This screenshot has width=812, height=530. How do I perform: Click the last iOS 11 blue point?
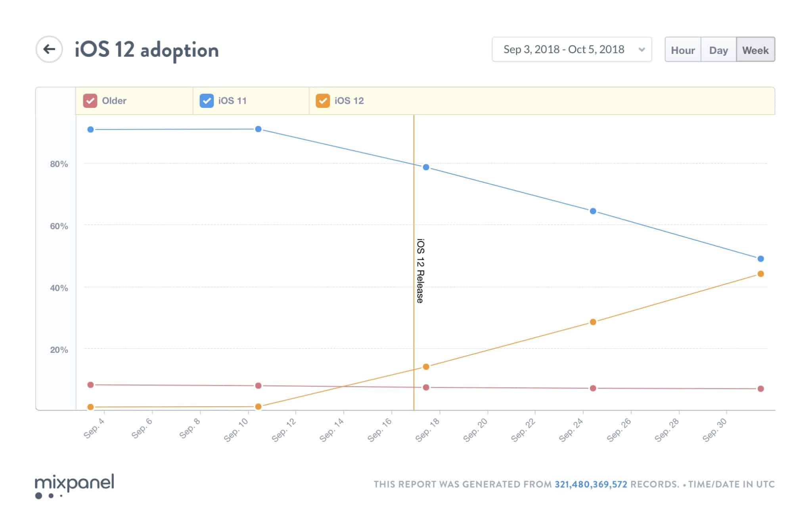click(x=760, y=259)
